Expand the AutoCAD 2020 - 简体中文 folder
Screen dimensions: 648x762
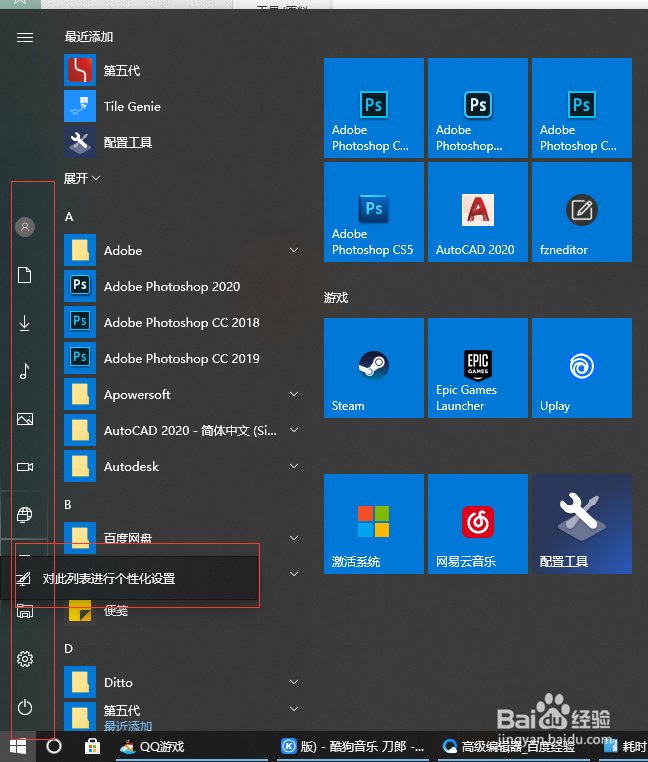tap(181, 430)
